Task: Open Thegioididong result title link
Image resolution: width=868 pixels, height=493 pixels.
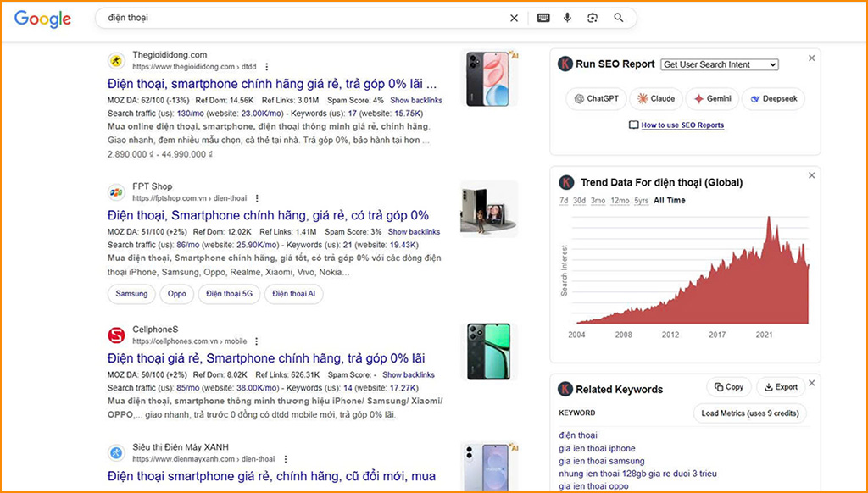Action: [272, 84]
